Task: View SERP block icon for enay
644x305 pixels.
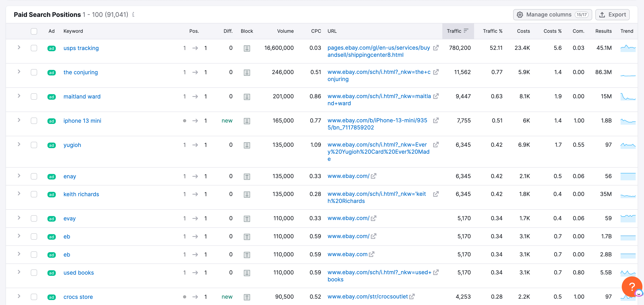Action: tap(247, 177)
